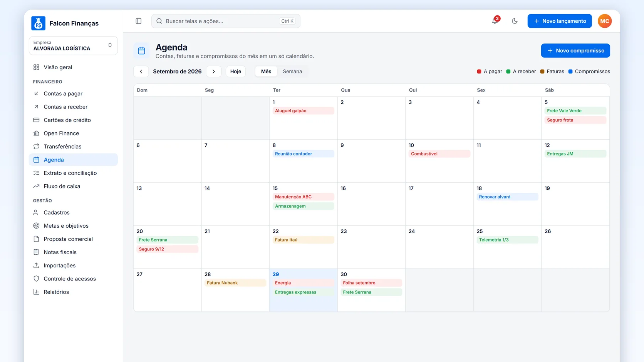The image size is (644, 362).
Task: Jump to today with Hoje
Action: pos(236,72)
